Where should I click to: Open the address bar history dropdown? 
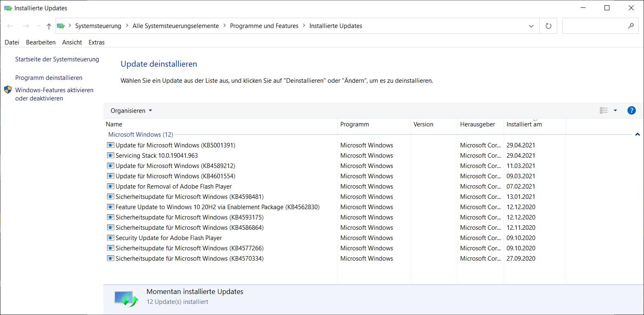[531, 26]
